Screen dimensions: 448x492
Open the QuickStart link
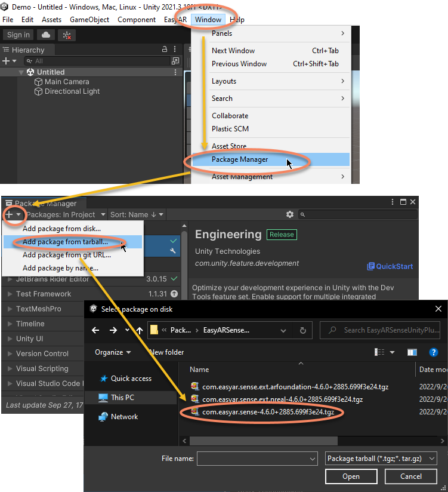[x=390, y=266]
